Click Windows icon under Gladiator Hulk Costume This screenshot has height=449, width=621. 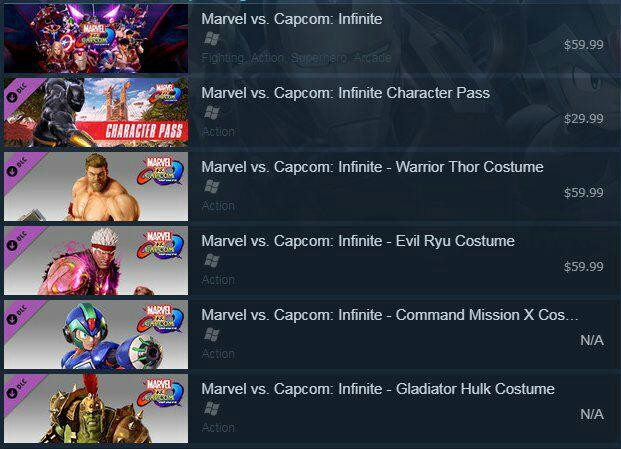point(211,409)
